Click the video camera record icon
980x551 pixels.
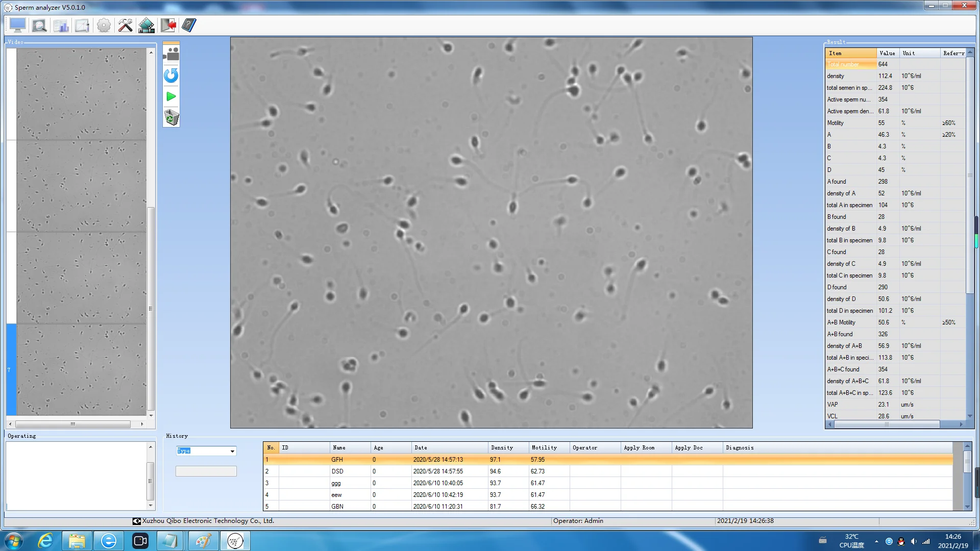pyautogui.click(x=171, y=54)
